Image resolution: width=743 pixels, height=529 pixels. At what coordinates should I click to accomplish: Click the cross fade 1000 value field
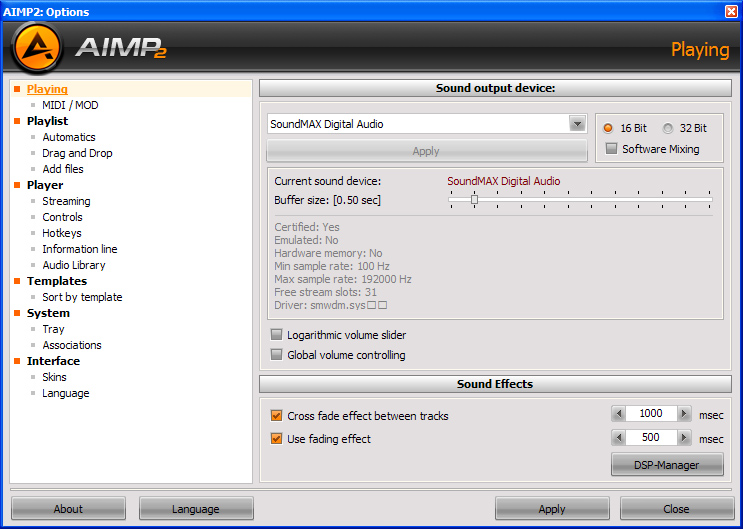click(x=651, y=414)
